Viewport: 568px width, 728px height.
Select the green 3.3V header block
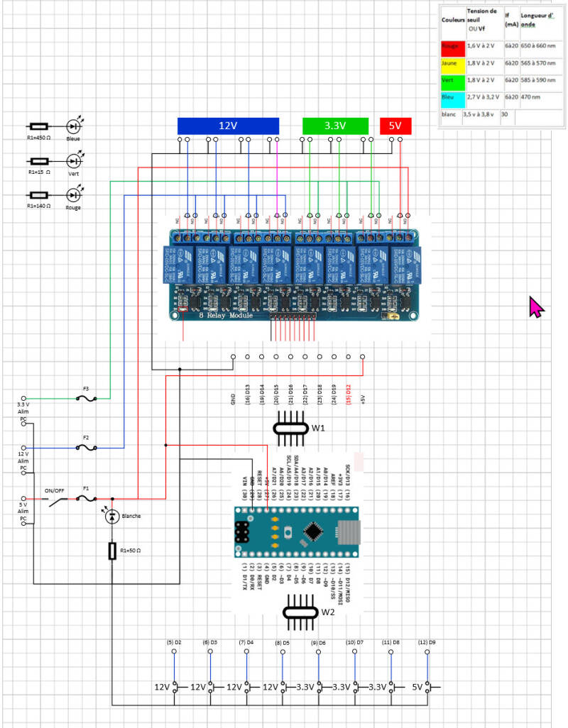(x=335, y=126)
